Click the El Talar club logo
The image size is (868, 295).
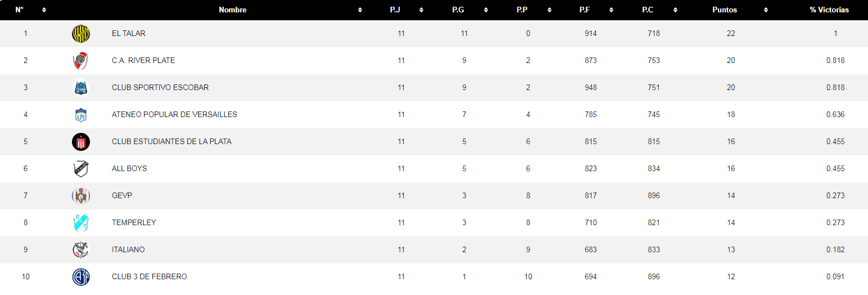81,34
